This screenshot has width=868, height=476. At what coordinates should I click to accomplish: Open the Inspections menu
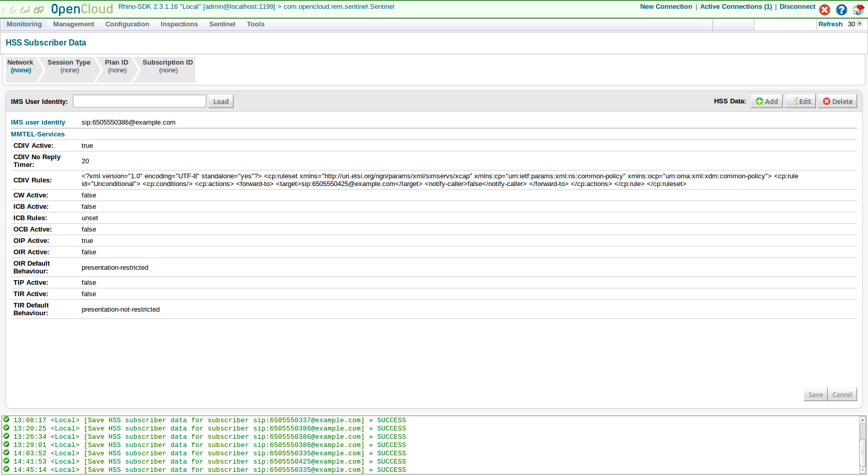coord(179,24)
